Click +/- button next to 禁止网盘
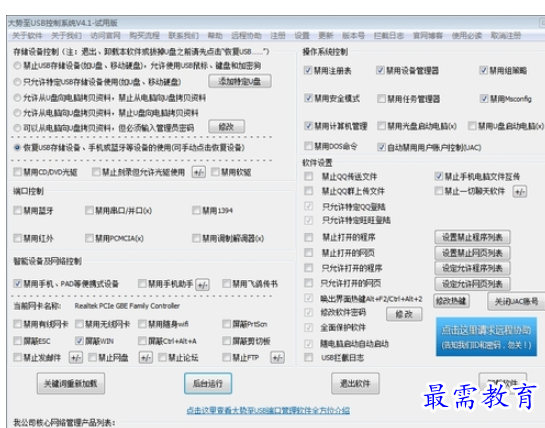Screen dimensions: 545x428 pos(146,357)
